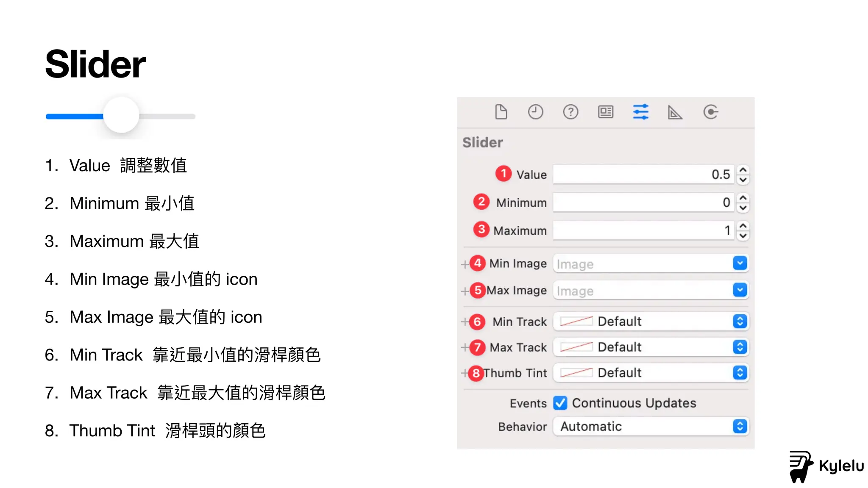Click the plus button beside Min Image
The height and width of the screenshot is (488, 868).
[465, 264]
